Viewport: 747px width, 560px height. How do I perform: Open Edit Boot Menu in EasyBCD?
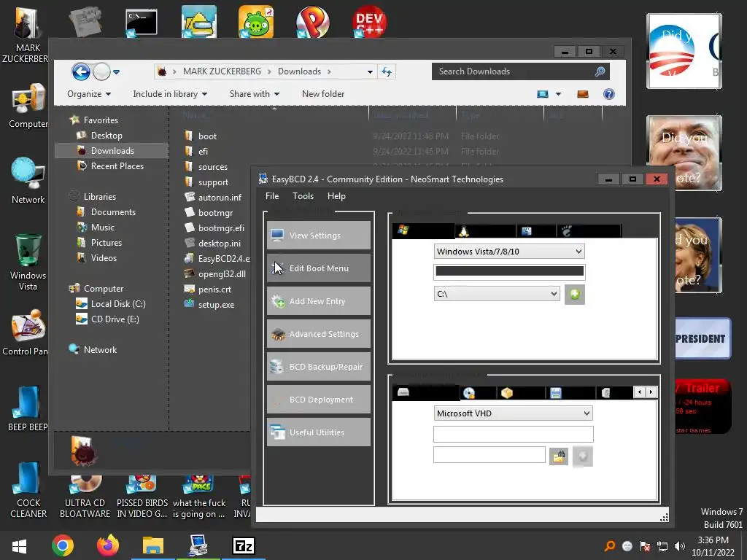(318, 268)
